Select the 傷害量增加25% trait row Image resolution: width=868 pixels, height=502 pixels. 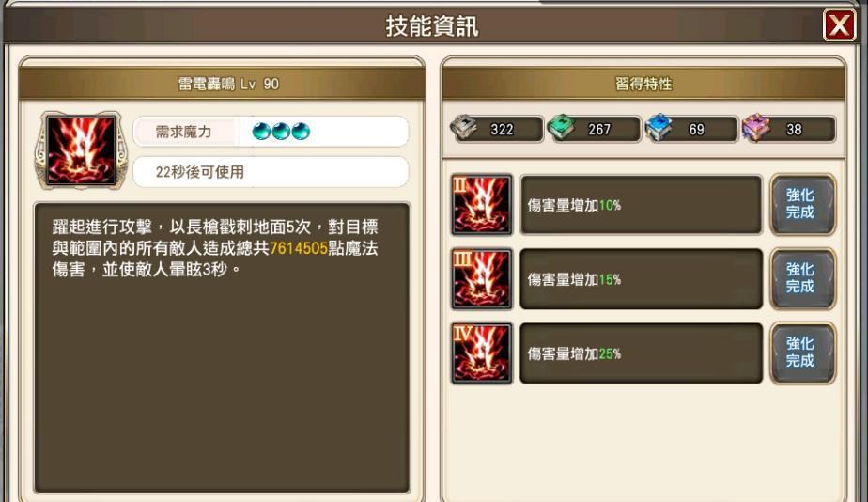641,353
